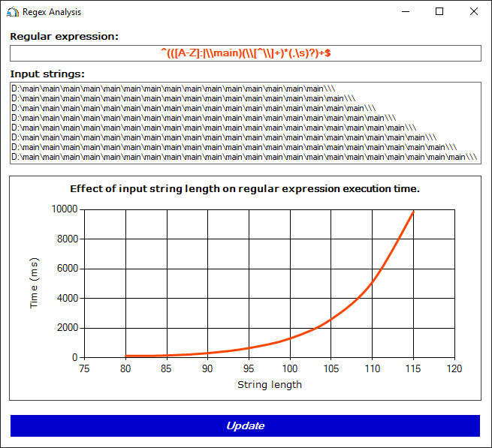Click the 100 tick on the x-axis
Screen dimensions: 492x448
pyautogui.click(x=289, y=368)
